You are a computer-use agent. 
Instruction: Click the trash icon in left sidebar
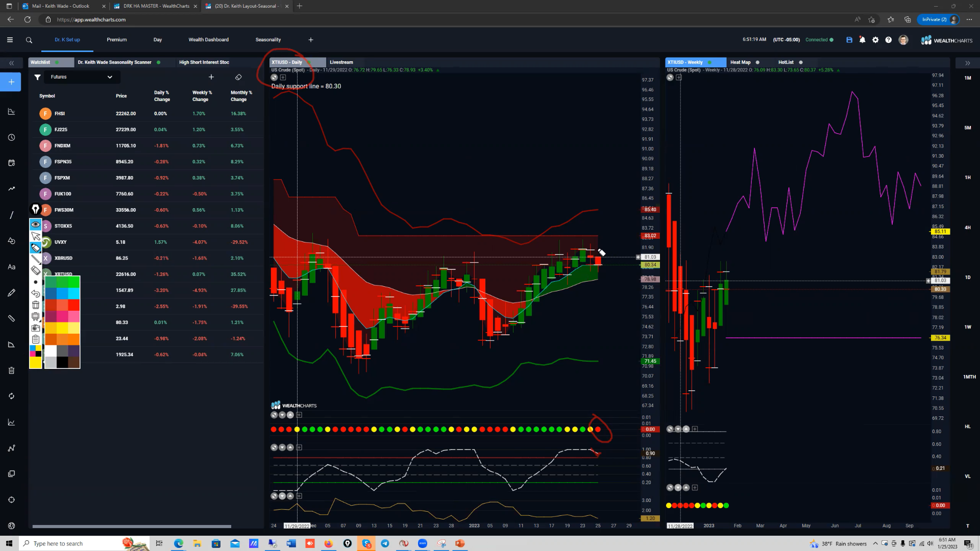coord(11,370)
